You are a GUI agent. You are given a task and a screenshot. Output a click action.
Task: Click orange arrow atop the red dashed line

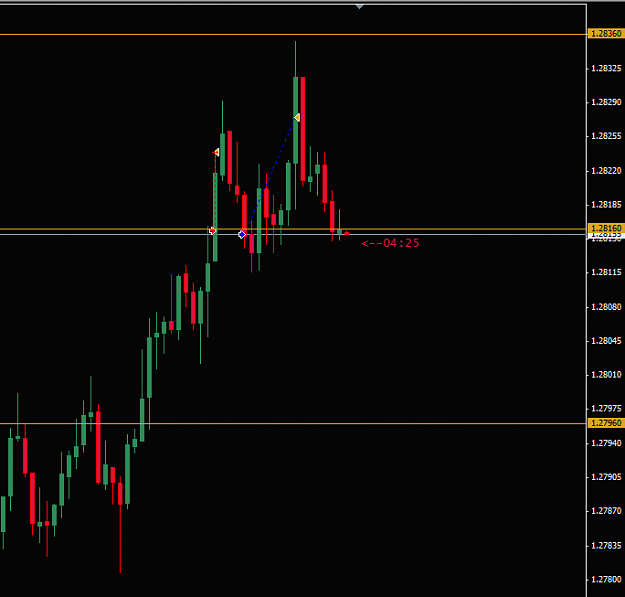click(x=216, y=152)
